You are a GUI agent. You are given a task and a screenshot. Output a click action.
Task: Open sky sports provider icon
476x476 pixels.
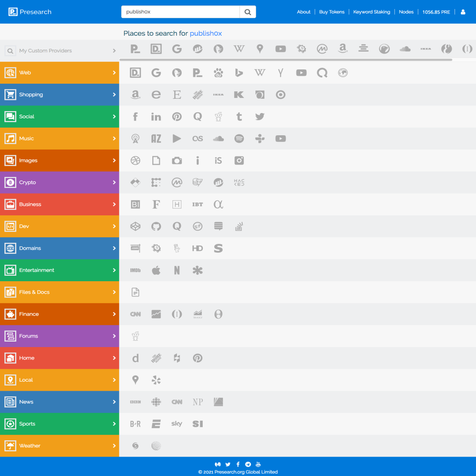(x=177, y=424)
